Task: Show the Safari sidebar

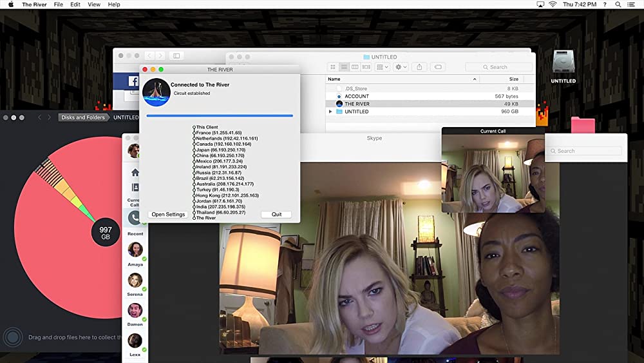Action: 176,56
